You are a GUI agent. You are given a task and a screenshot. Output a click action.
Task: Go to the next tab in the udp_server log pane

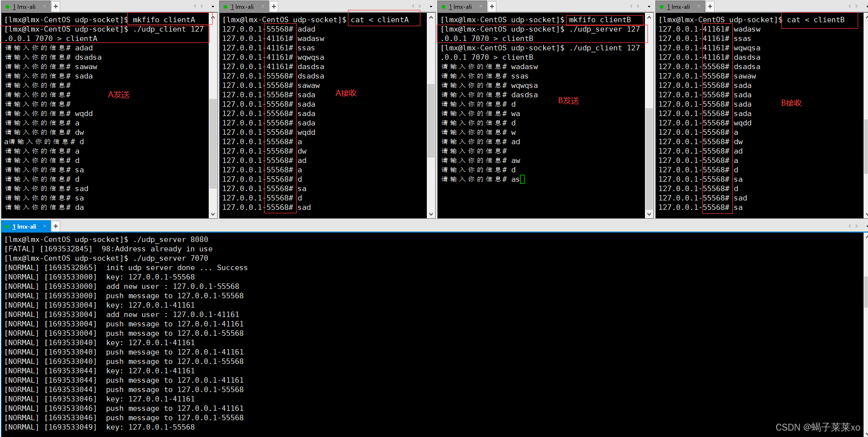click(856, 226)
